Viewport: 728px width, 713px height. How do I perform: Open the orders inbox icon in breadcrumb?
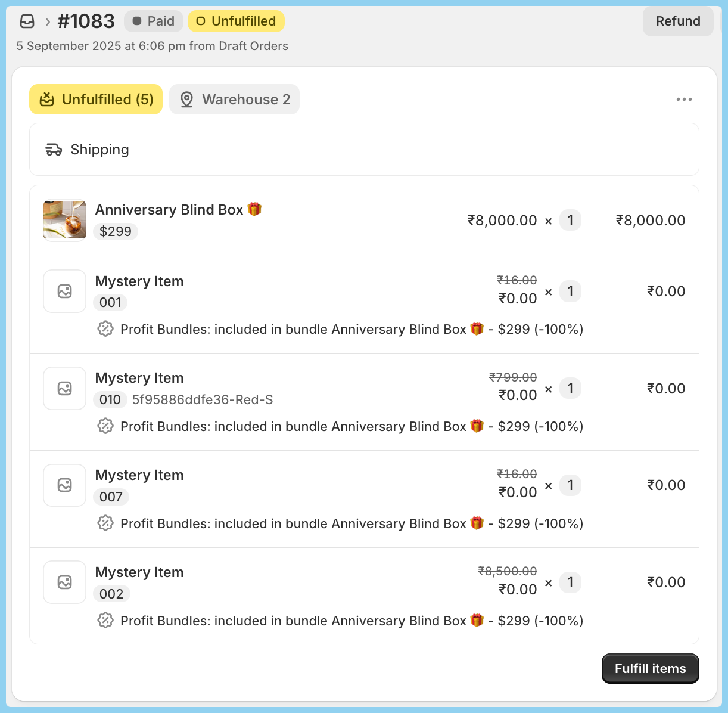point(27,21)
